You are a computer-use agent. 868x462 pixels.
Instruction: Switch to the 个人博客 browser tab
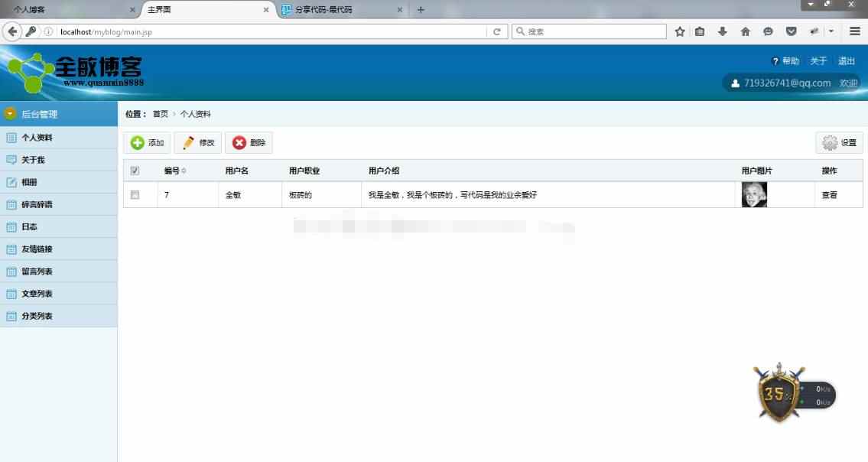click(69, 9)
